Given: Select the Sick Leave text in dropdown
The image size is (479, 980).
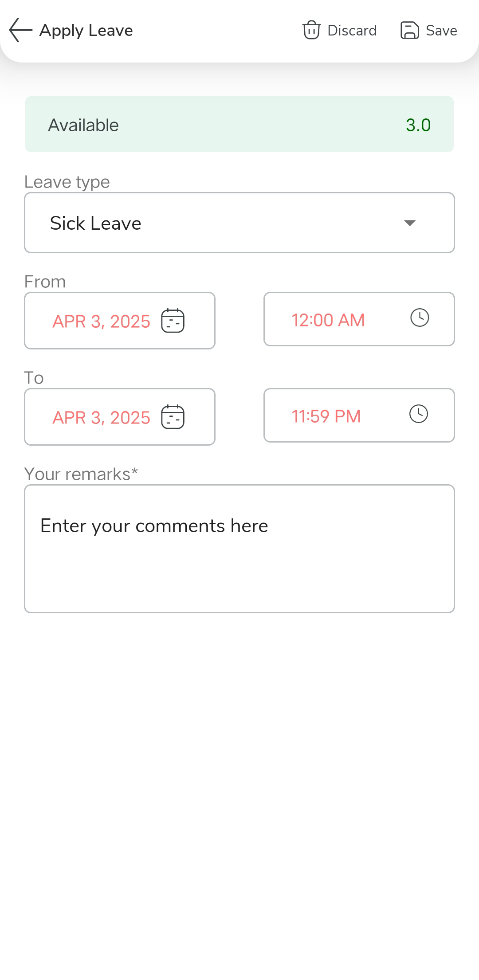Looking at the screenshot, I should (x=96, y=223).
